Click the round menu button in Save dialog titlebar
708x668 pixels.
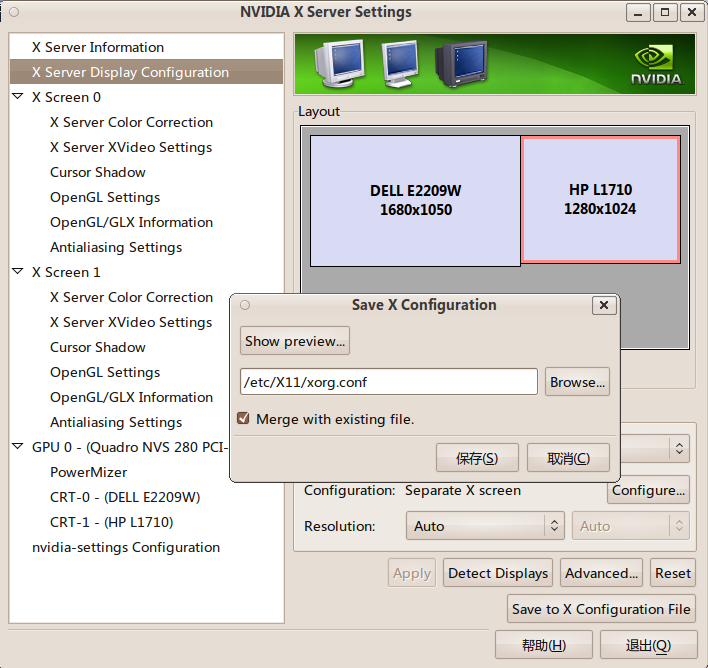(245, 305)
